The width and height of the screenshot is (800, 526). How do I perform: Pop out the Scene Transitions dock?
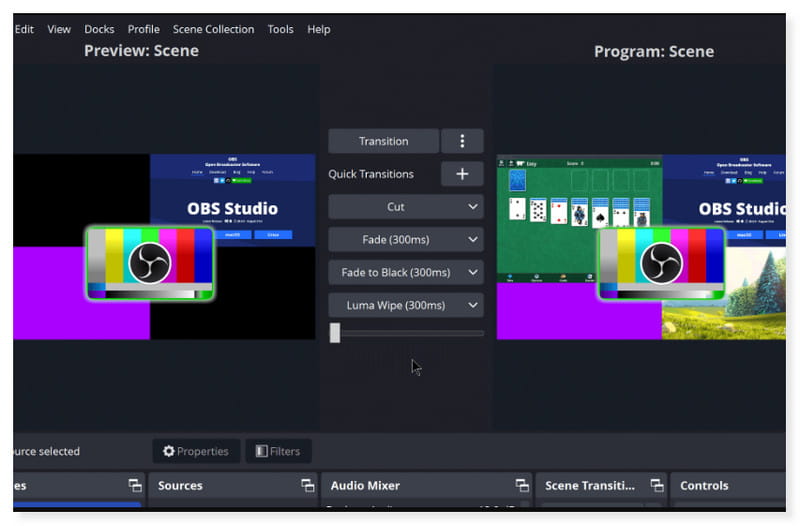coord(656,486)
